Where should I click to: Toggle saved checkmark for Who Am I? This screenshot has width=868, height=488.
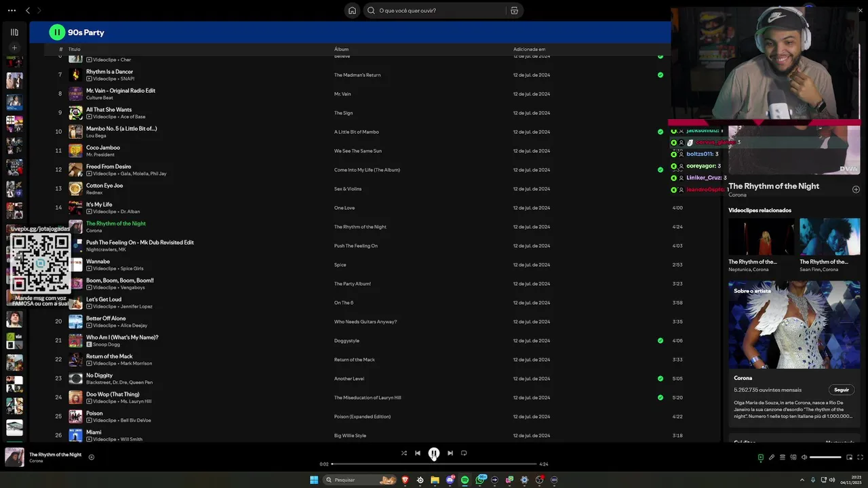click(x=660, y=340)
